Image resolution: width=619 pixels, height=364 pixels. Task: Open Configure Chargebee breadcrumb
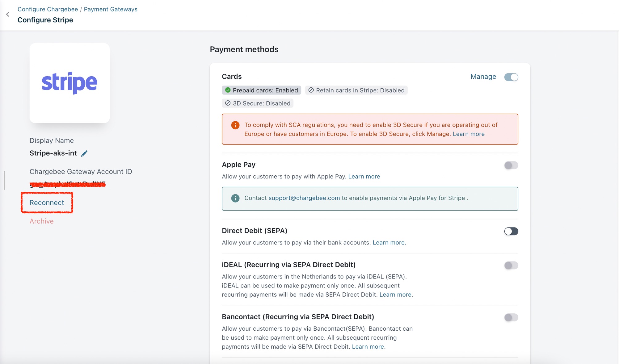click(48, 9)
